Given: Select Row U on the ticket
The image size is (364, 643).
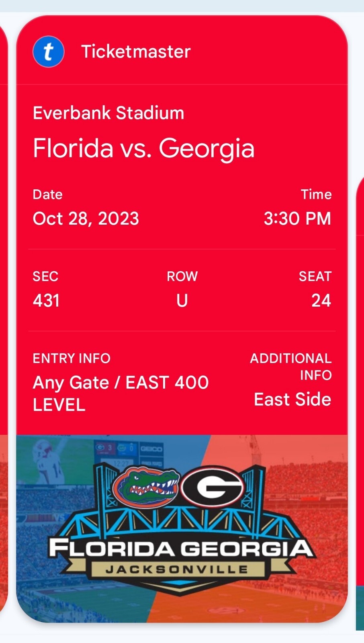Looking at the screenshot, I should 182,300.
